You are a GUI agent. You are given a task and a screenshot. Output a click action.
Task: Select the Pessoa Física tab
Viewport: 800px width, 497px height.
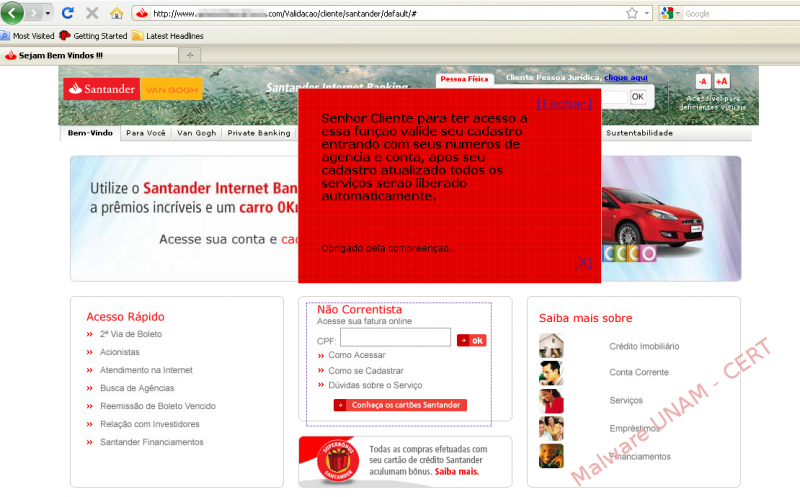[x=464, y=79]
